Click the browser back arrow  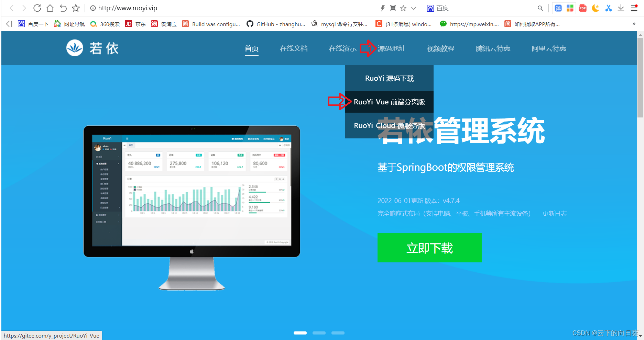11,8
